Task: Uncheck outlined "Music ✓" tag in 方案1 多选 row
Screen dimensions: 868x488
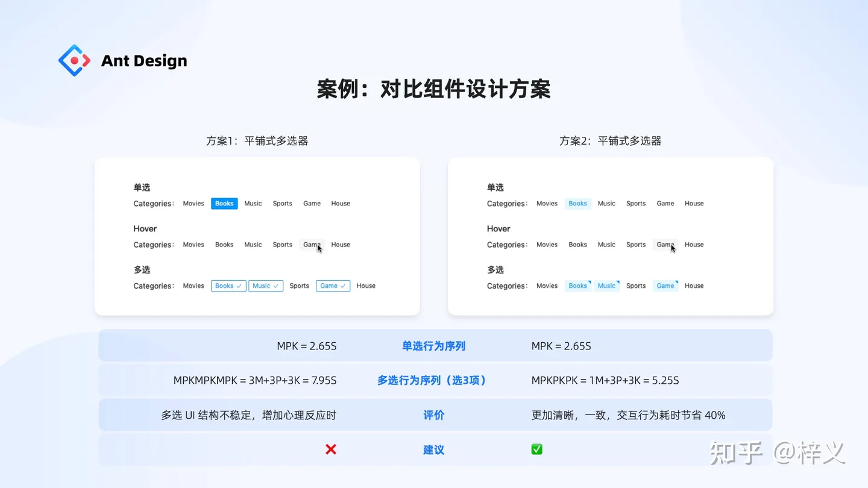Action: 266,286
